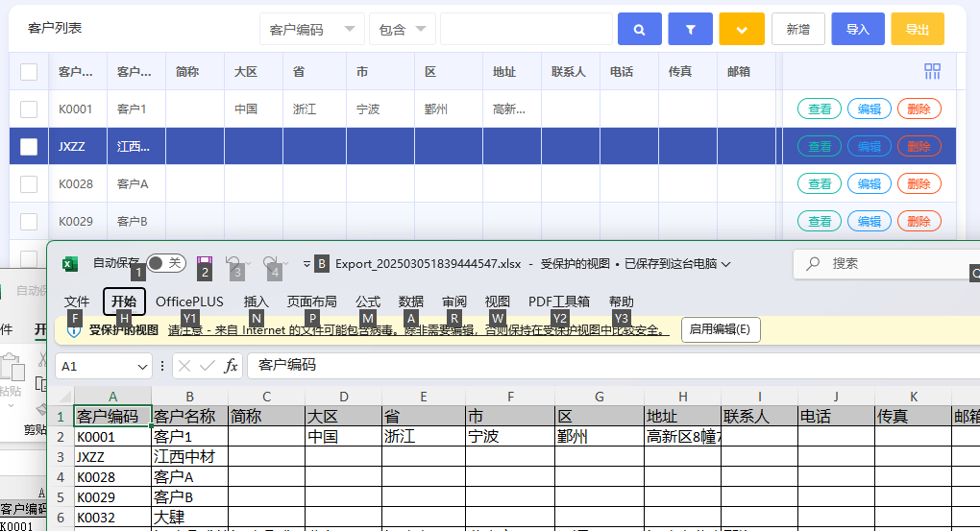
Task: Click the formula bar options dots
Action: 161,366
